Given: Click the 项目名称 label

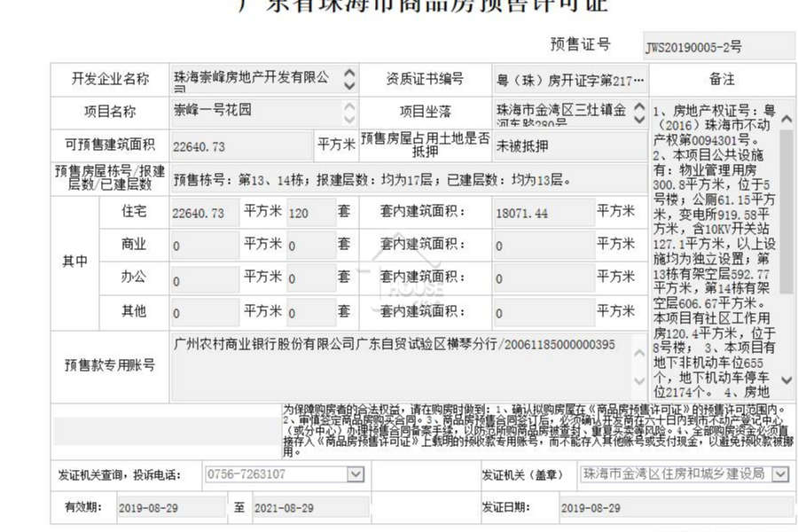Looking at the screenshot, I should coord(110,112).
